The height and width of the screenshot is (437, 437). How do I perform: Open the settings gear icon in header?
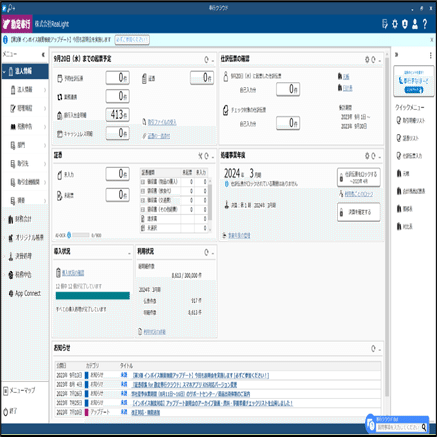(395, 24)
